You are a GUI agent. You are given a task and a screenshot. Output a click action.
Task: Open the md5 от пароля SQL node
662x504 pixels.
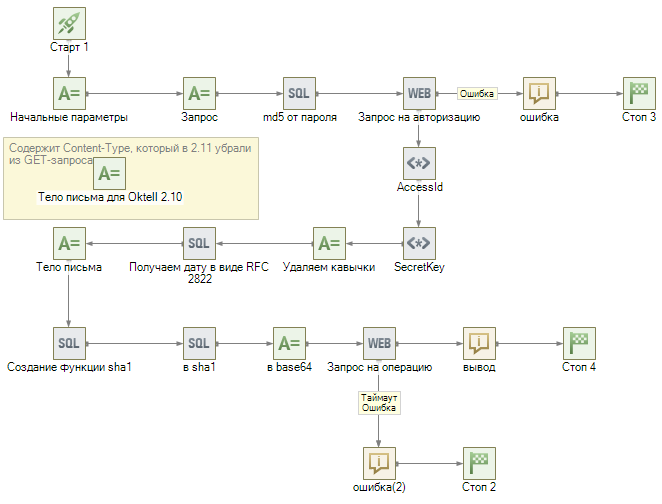pyautogui.click(x=299, y=94)
